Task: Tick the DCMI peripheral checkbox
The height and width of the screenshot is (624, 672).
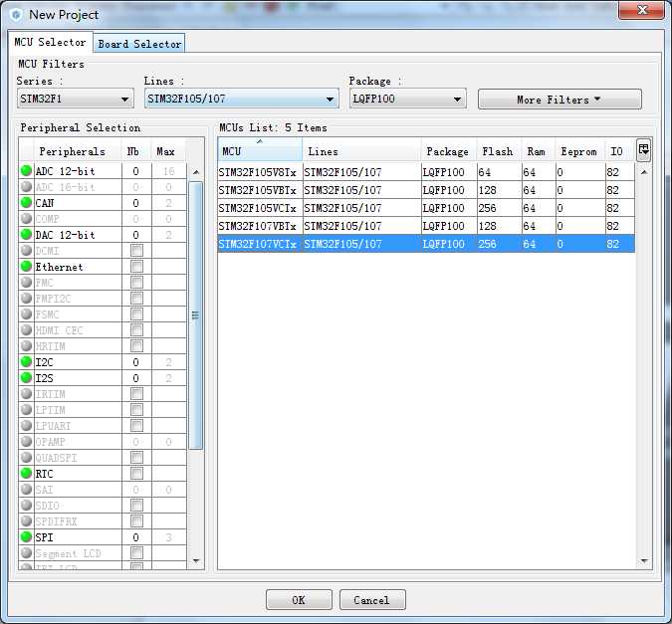Action: pyautogui.click(x=136, y=250)
